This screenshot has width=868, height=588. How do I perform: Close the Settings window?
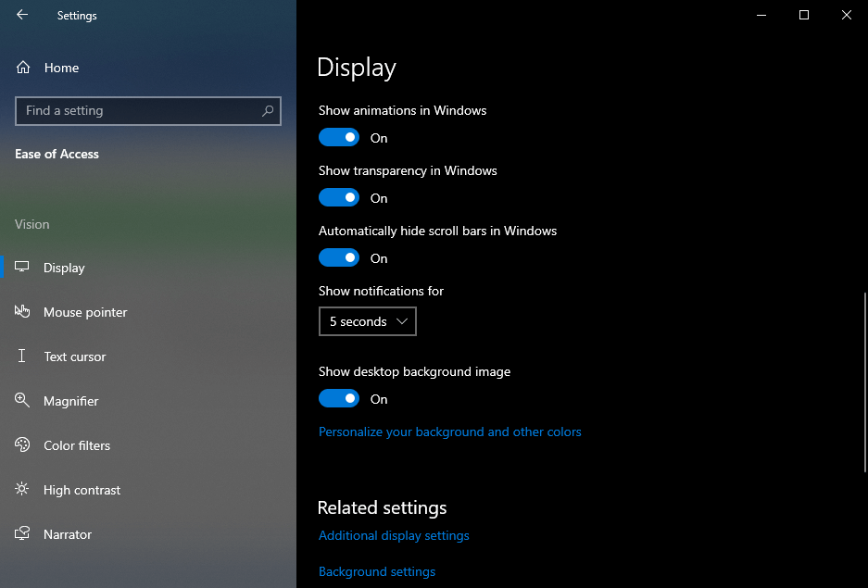pos(847,15)
